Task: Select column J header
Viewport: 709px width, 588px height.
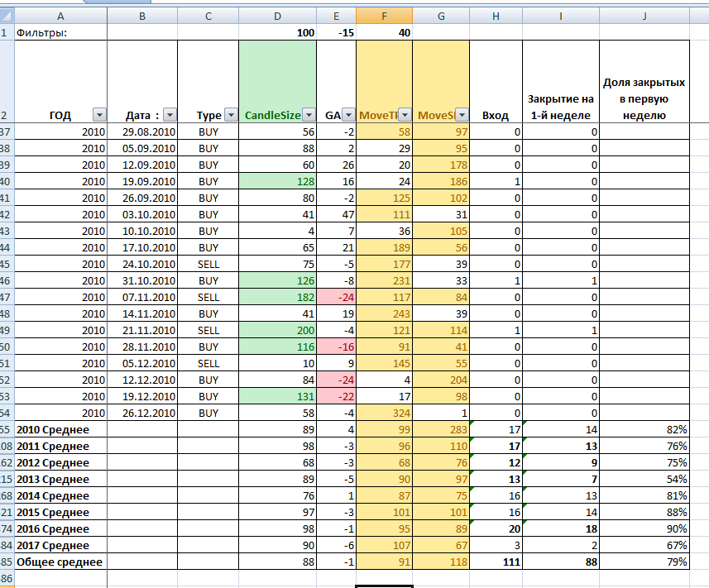Action: 644,17
